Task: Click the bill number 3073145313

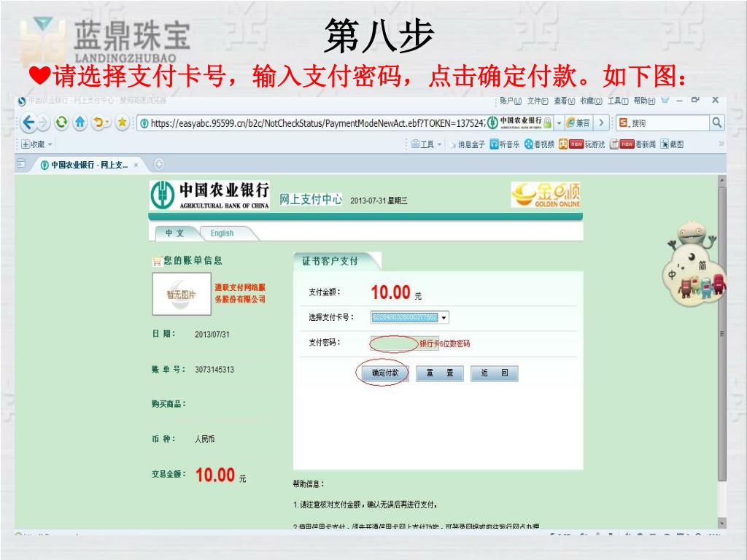Action: (214, 370)
